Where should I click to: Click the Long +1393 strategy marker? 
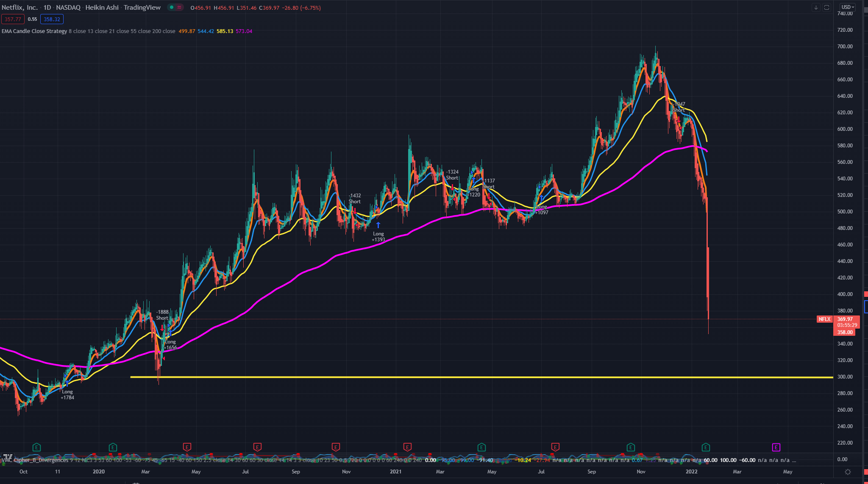378,237
